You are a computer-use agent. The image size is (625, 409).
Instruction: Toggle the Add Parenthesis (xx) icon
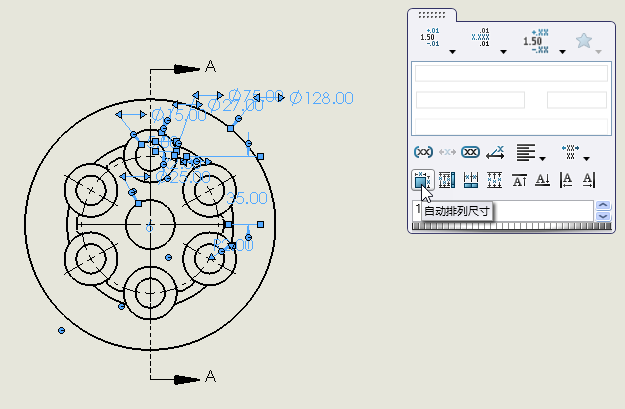click(x=423, y=152)
